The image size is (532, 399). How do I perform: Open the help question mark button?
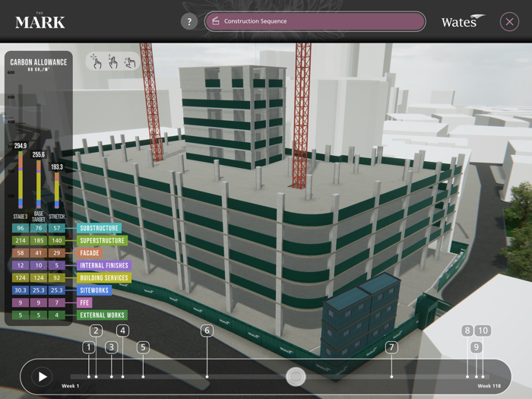coord(189,22)
